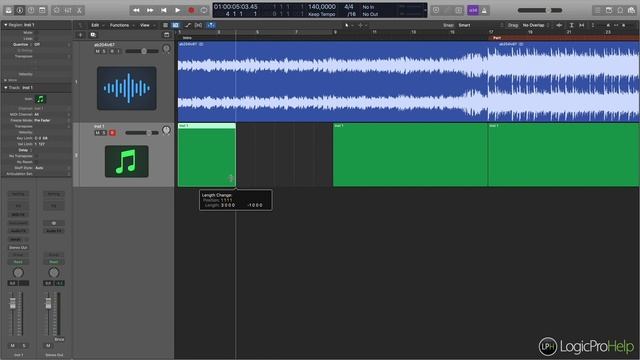The width and height of the screenshot is (640, 360).
Task: Click the Fast Forward transport button
Action: 150,10
